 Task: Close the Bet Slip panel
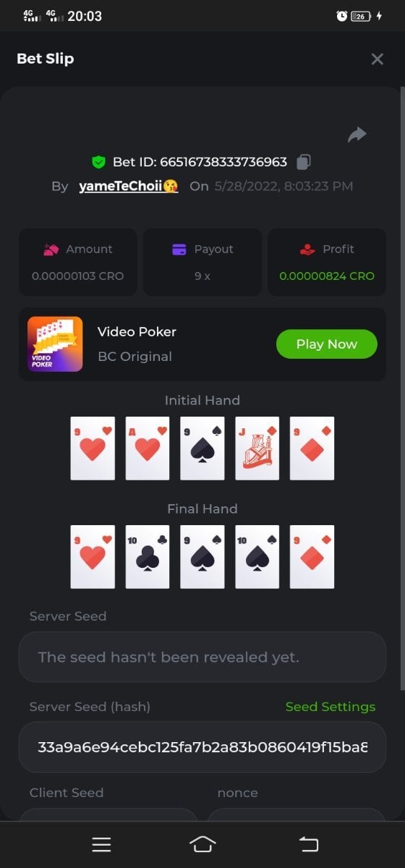377,59
